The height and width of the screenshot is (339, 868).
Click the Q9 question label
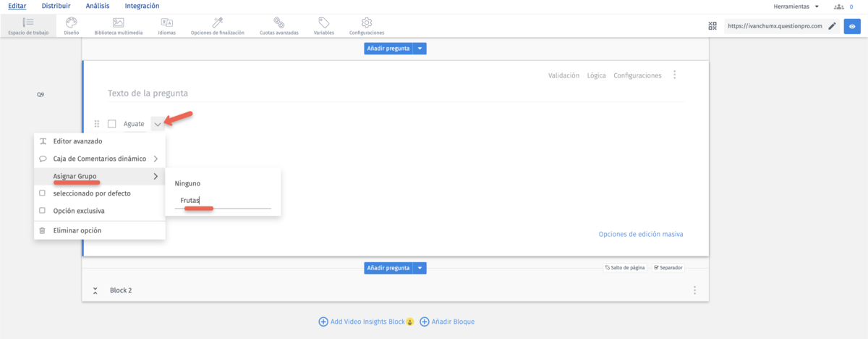[41, 95]
